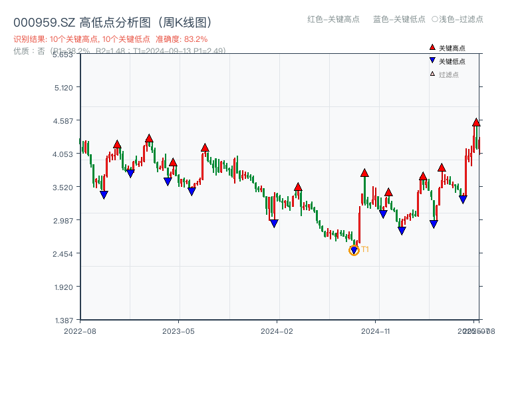
Task: Click the first blue low marker at far left
Action: coord(104,195)
